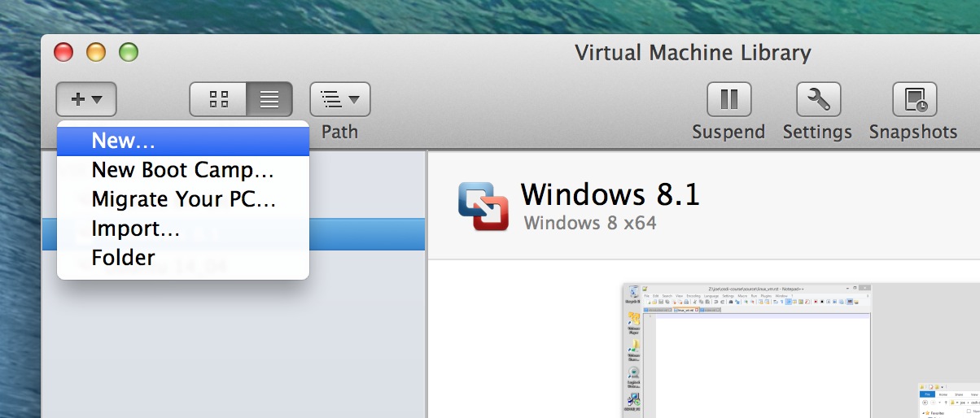The image size is (980, 418).
Task: Open the Snapshots manager icon
Action: (914, 99)
